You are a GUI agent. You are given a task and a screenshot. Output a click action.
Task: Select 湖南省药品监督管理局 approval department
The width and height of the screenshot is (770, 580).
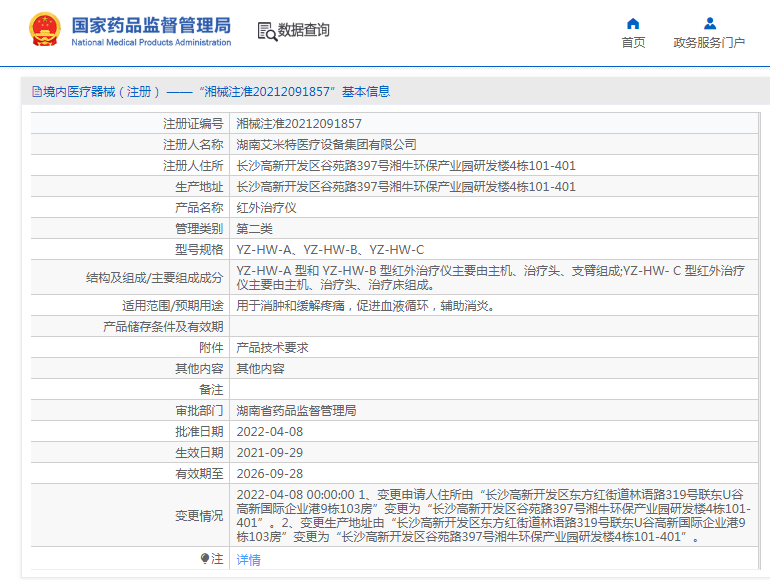pos(297,411)
